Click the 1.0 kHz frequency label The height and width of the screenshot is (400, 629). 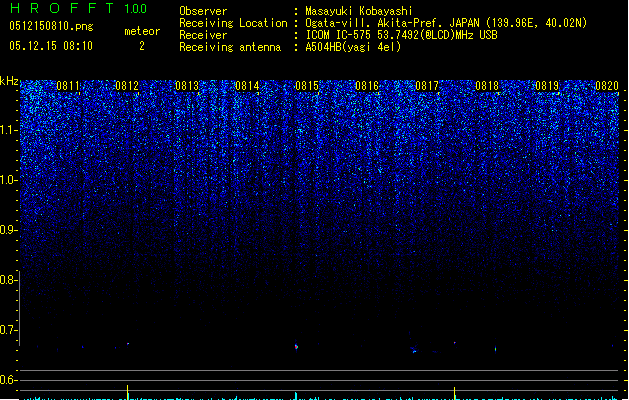(x=9, y=180)
